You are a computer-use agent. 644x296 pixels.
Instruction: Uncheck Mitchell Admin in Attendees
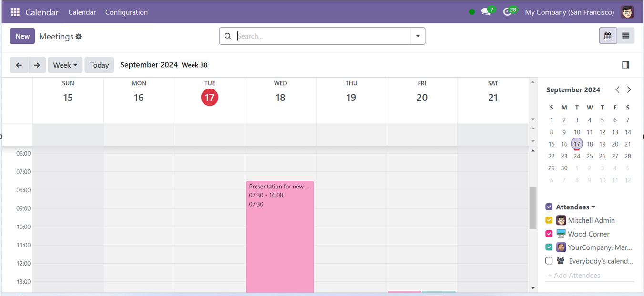point(549,220)
